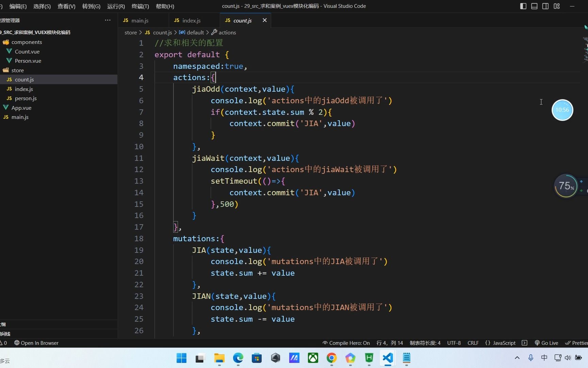Click Go Live server button
The image size is (588, 368).
pos(546,343)
